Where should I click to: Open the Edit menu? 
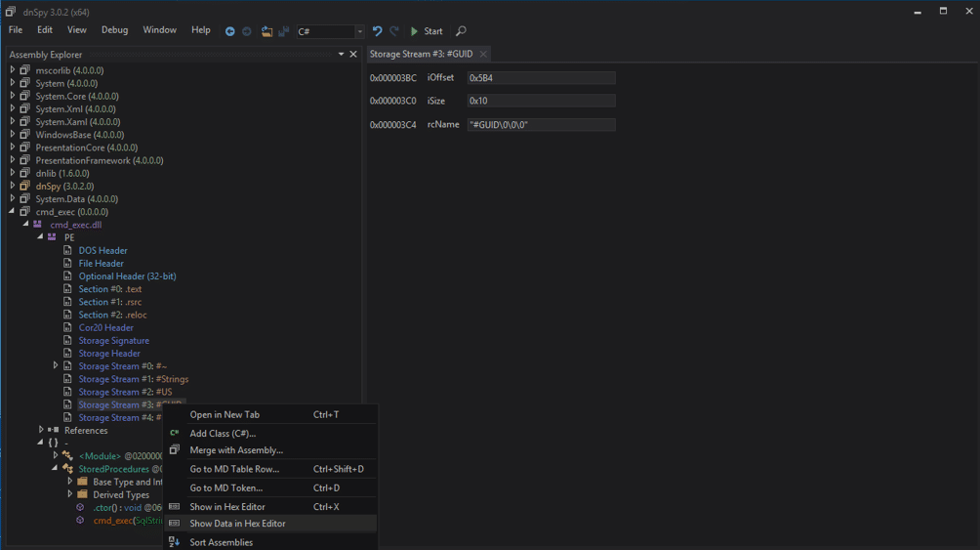click(44, 30)
